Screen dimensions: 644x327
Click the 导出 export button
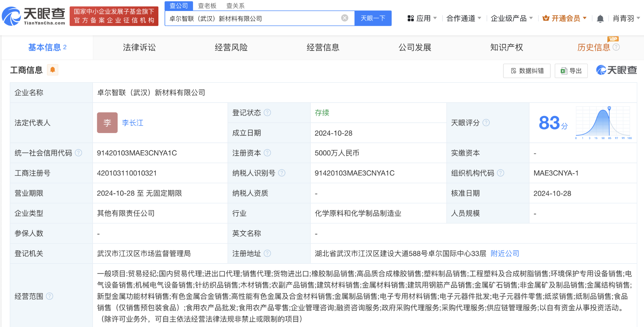[x=571, y=71]
